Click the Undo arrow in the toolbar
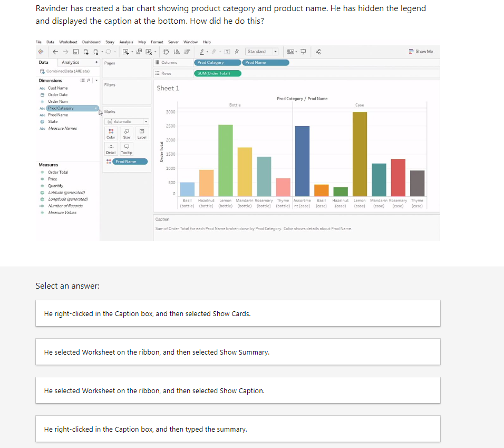 pyautogui.click(x=55, y=51)
